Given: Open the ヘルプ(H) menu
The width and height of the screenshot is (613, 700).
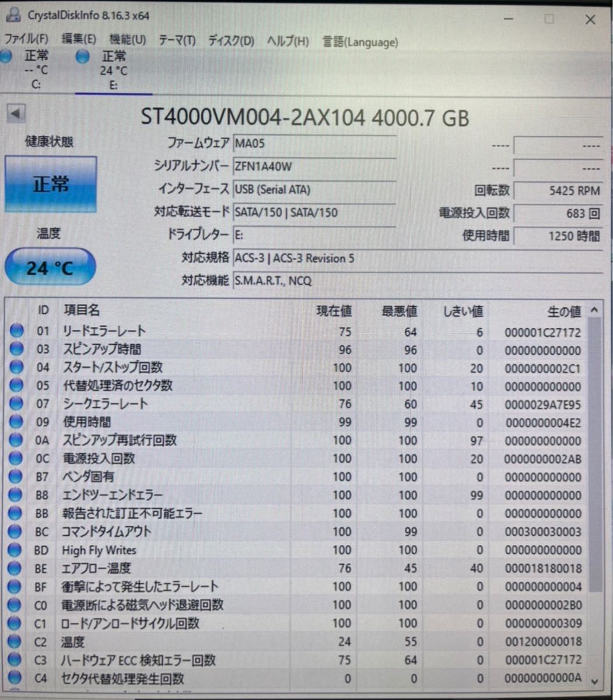Looking at the screenshot, I should pos(288,41).
